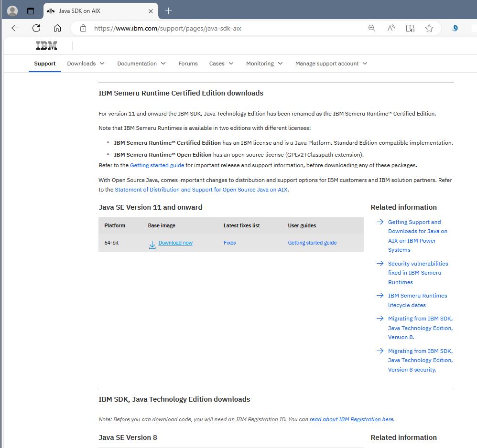The image size is (477, 448).
Task: Open Getting Support and Downloads for Java link
Action: click(418, 236)
